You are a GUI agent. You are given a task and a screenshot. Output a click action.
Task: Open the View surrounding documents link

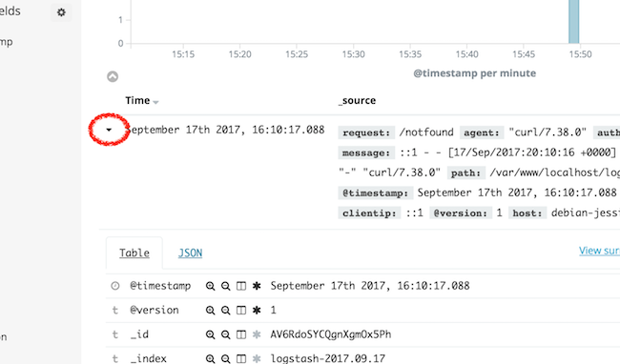pos(599,251)
